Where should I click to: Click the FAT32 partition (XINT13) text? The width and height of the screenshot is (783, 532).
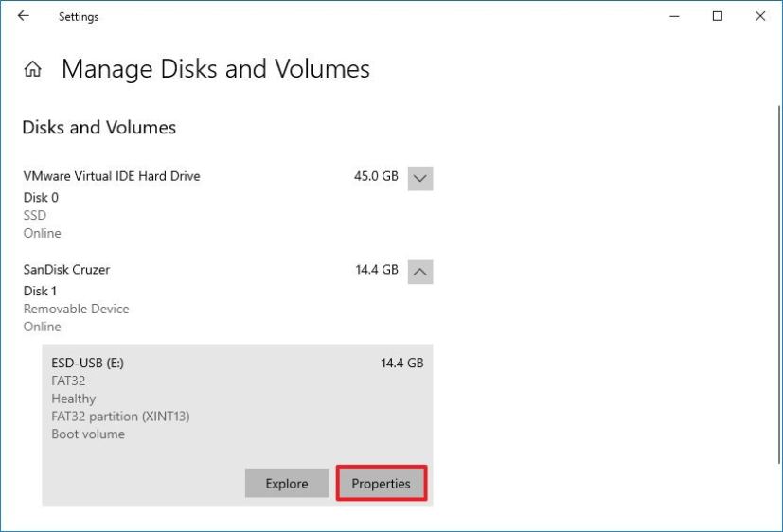[120, 417]
